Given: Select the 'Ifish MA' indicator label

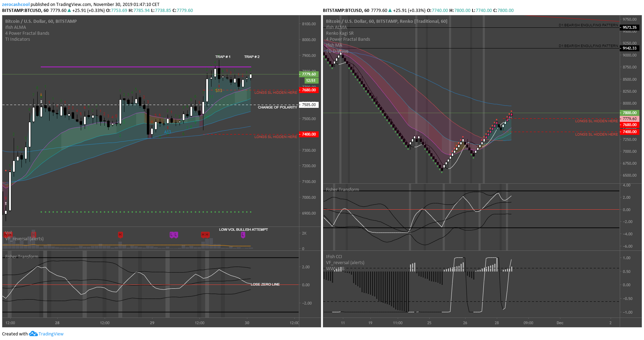Looking at the screenshot, I should click(x=334, y=45).
